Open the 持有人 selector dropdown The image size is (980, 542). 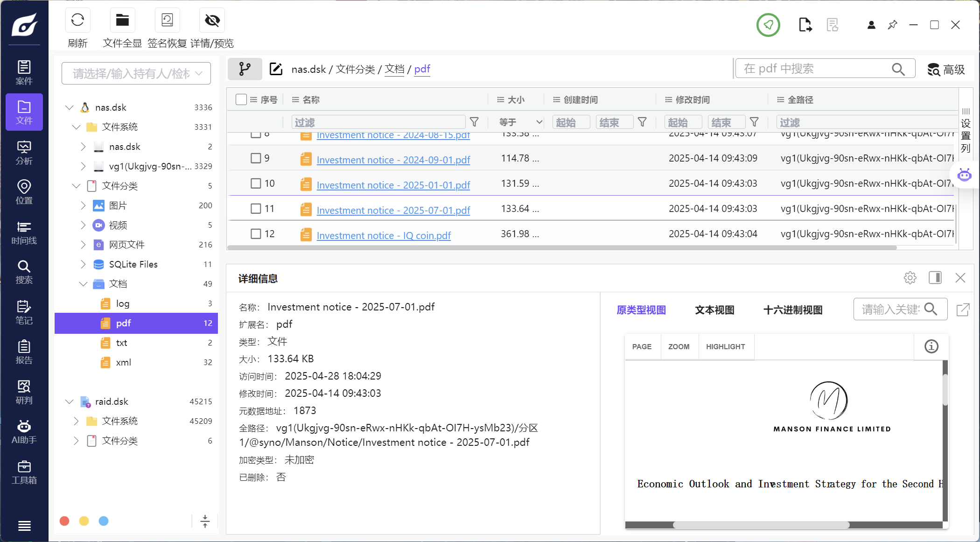coord(136,73)
